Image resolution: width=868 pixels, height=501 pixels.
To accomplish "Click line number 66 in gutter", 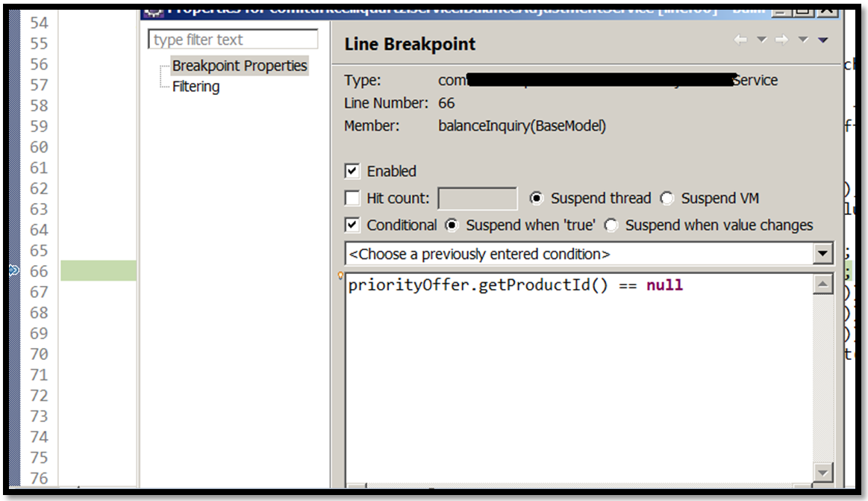I will [x=39, y=271].
